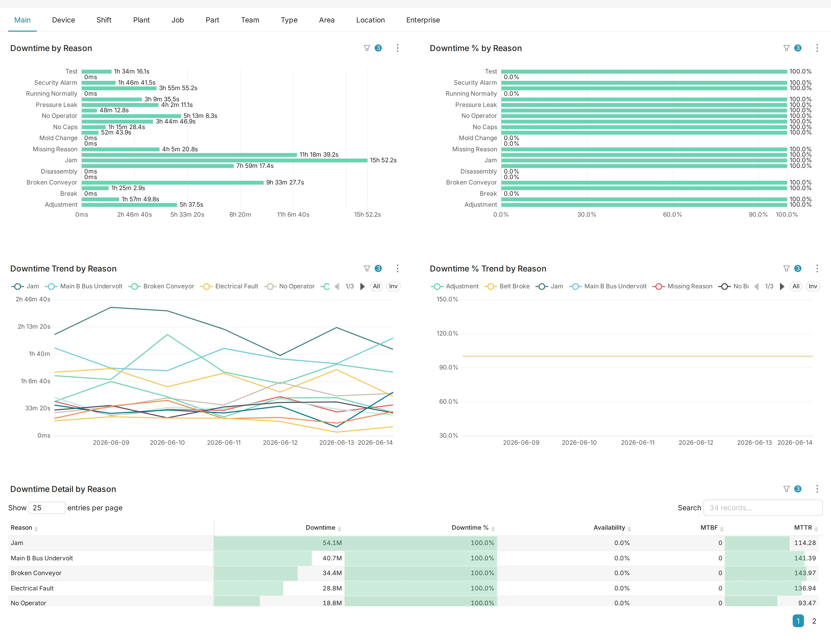Toggle Main B Bus Undervolt in Downtime Trend legend
This screenshot has height=644, width=831.
[84, 287]
